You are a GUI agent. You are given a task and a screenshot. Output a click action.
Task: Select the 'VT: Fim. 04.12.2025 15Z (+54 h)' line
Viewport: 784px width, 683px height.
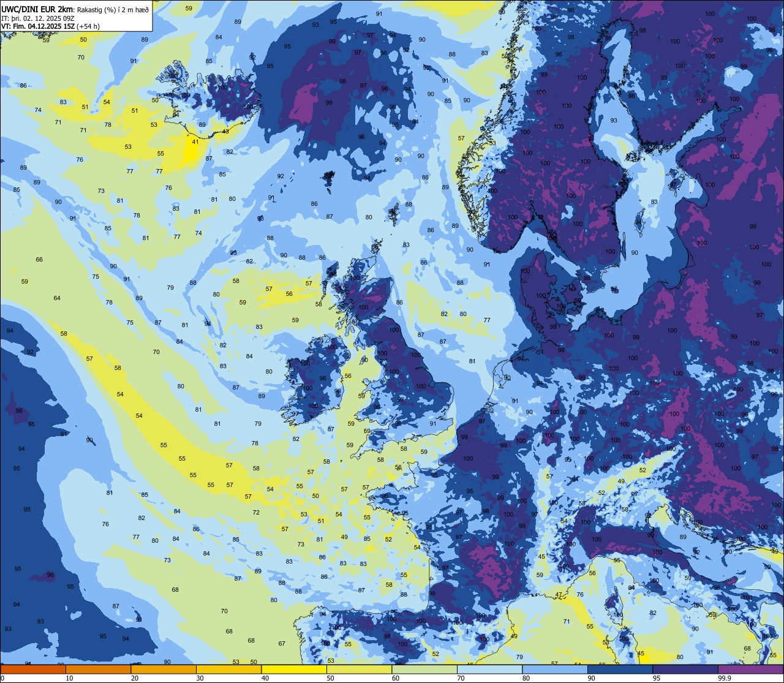click(50, 26)
